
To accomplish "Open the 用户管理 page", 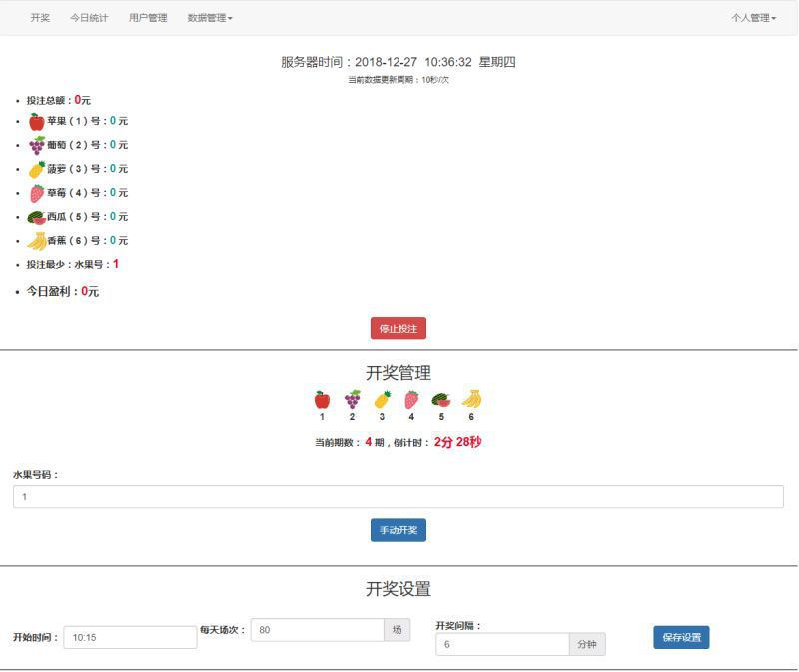I will point(148,17).
